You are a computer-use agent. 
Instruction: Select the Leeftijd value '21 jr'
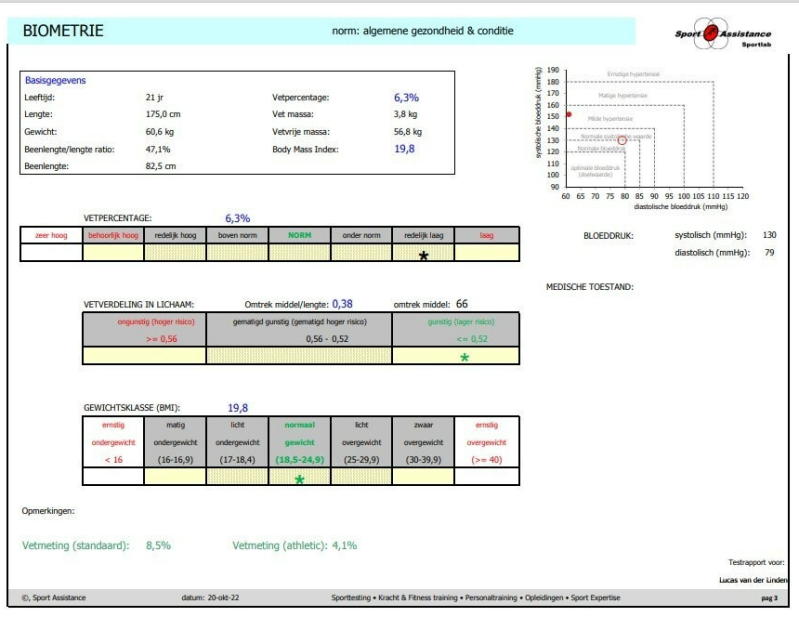(154, 97)
